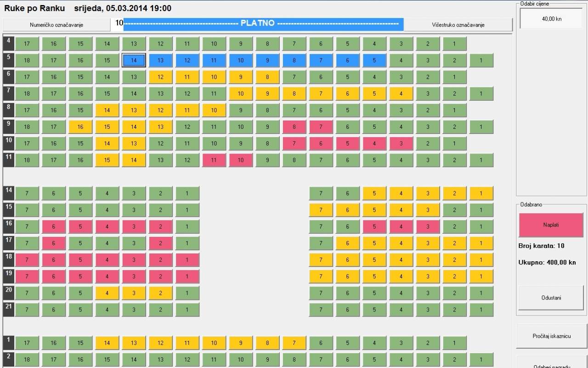
Task: Select green seat 7 in row 21 right block
Action: pyautogui.click(x=321, y=310)
